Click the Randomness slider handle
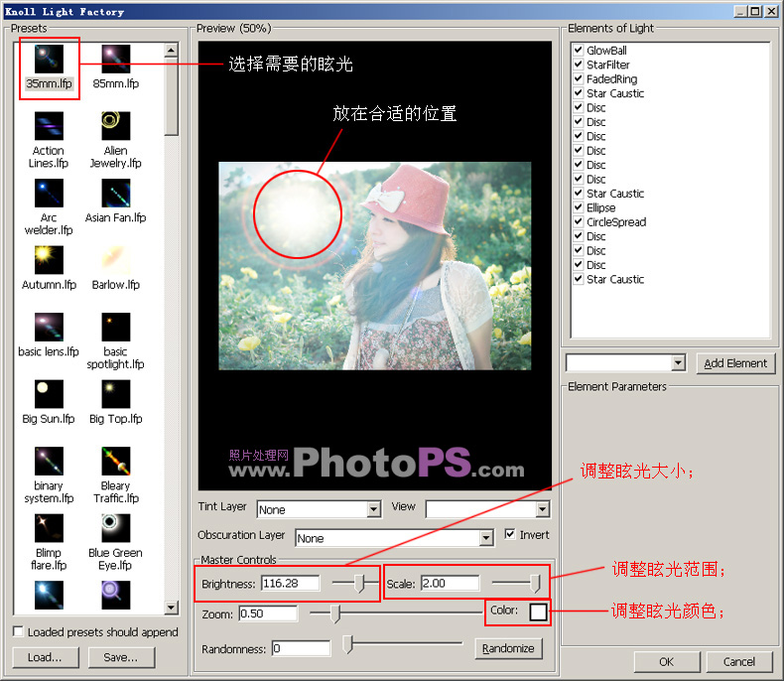This screenshot has width=784, height=681. tap(348, 644)
